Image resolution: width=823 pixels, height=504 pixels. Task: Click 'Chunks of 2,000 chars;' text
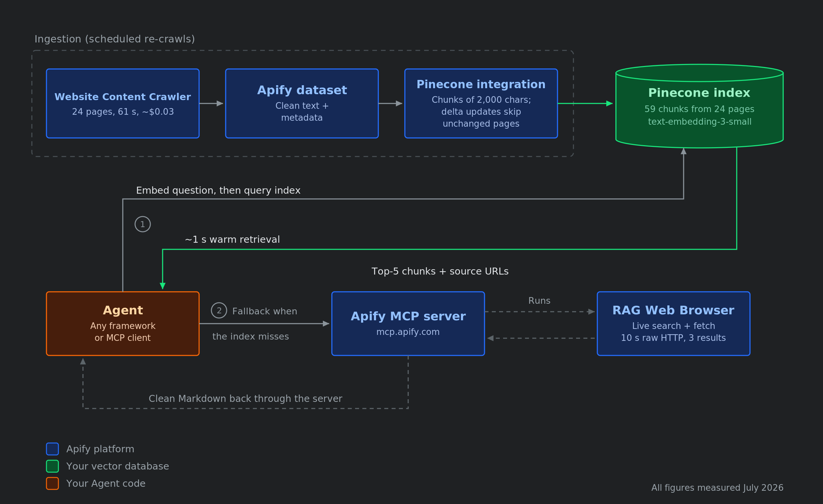[x=481, y=100]
